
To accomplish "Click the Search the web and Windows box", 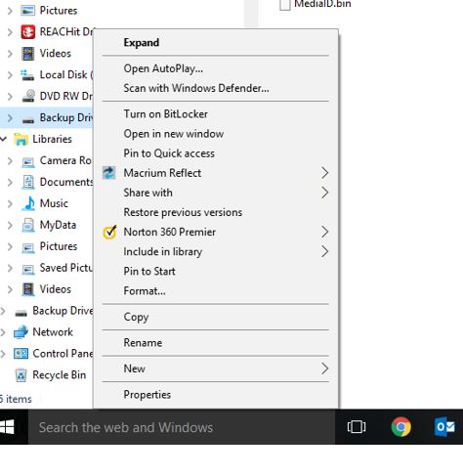I will click(x=182, y=427).
